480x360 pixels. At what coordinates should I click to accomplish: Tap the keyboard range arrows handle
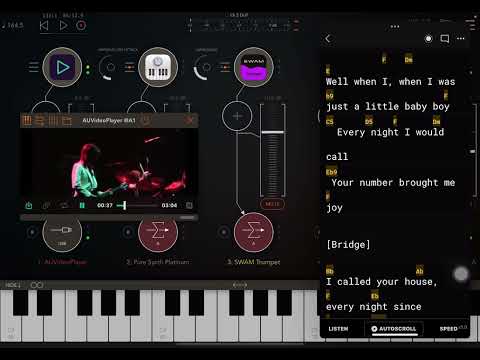[240, 285]
